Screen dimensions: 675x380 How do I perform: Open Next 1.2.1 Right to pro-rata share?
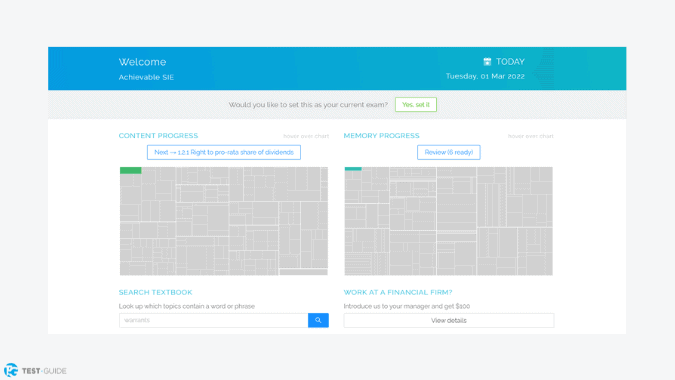pos(224,152)
